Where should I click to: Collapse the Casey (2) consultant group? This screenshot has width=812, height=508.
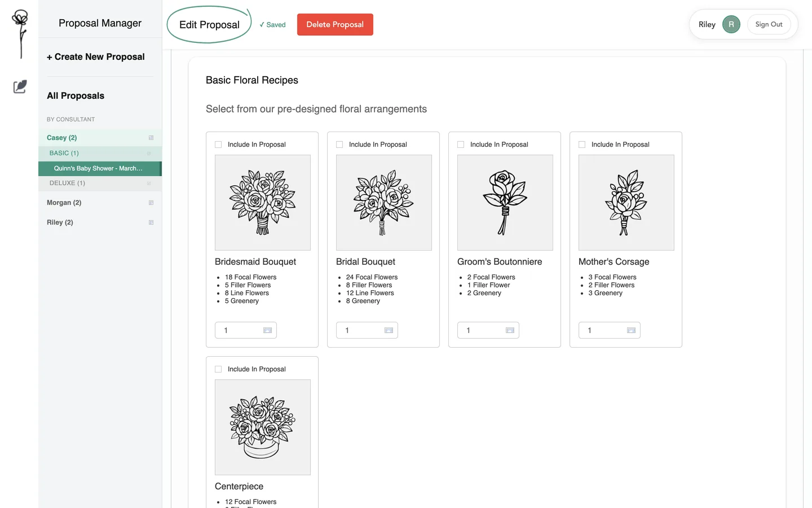click(x=100, y=138)
